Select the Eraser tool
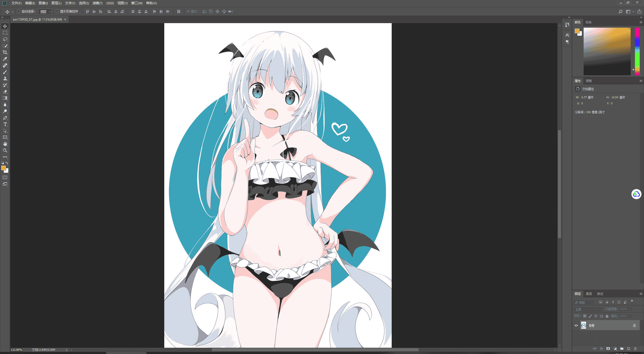The height and width of the screenshot is (354, 644). tap(5, 92)
